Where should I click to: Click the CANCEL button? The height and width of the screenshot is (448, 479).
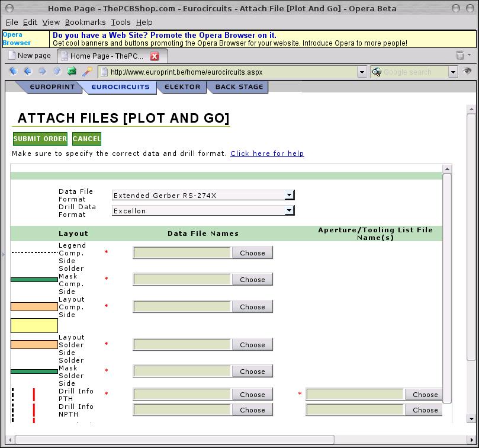tap(87, 139)
